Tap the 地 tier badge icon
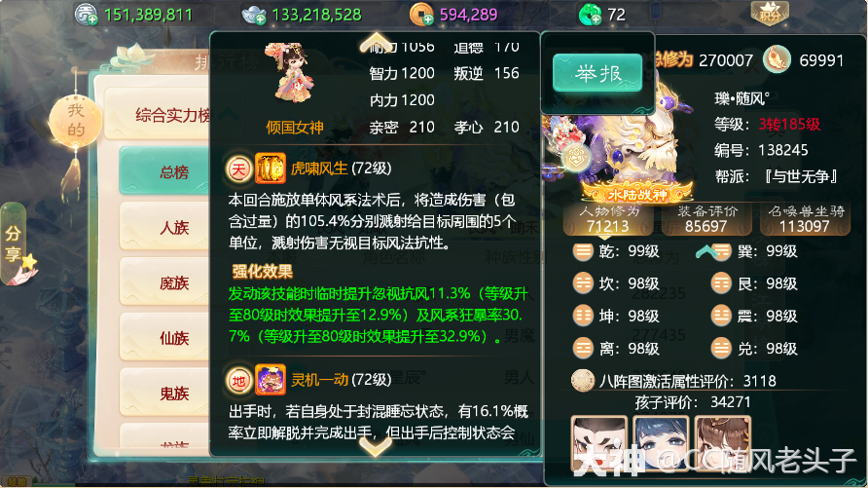The height and width of the screenshot is (488, 868). point(238,381)
